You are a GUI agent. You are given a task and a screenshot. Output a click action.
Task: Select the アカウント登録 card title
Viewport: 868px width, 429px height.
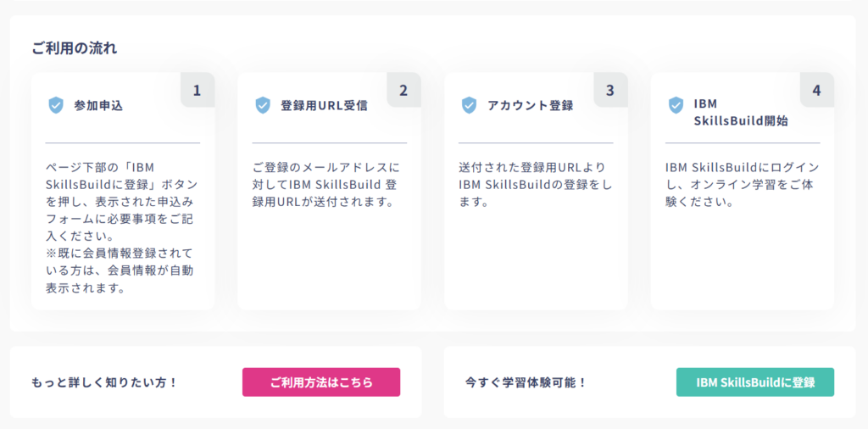pos(530,106)
